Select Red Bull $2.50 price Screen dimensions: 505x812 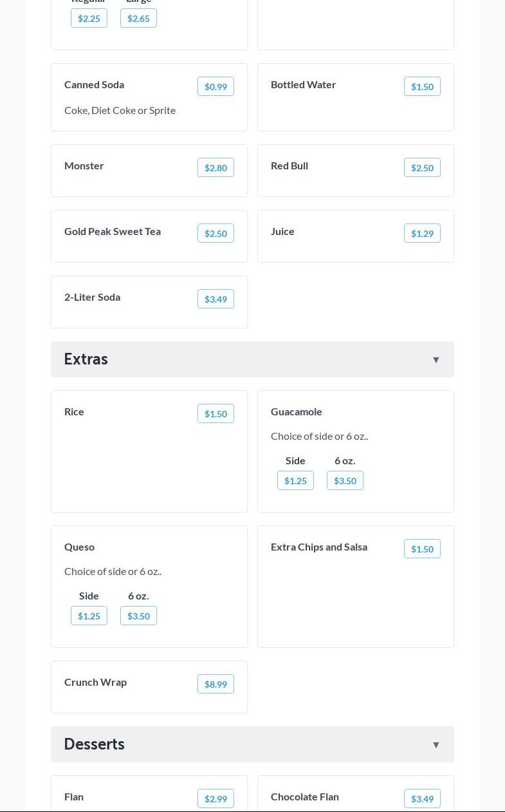(422, 167)
